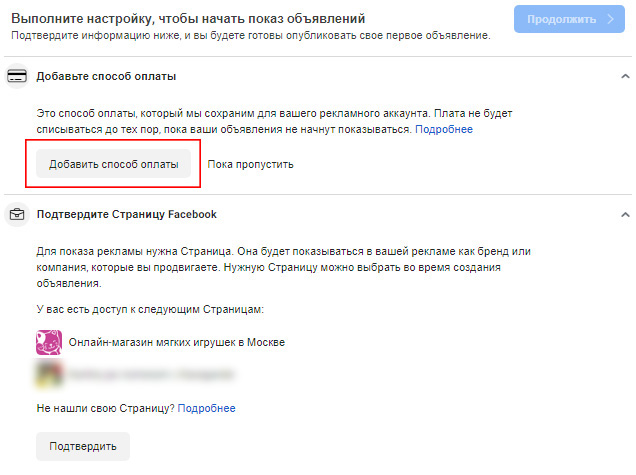Select the blurred page name entry
The image size is (636, 475).
(152, 374)
